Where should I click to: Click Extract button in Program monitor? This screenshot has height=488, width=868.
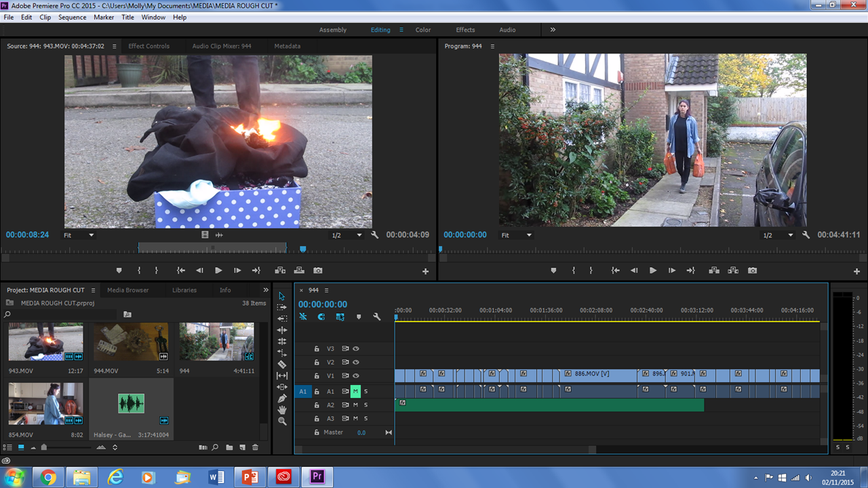pos(733,270)
